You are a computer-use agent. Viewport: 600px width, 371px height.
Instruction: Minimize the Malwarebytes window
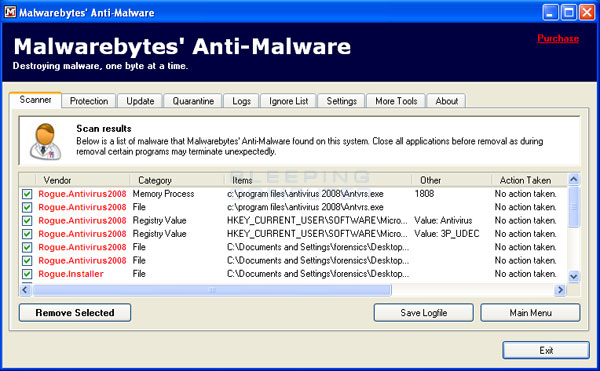[x=550, y=13]
